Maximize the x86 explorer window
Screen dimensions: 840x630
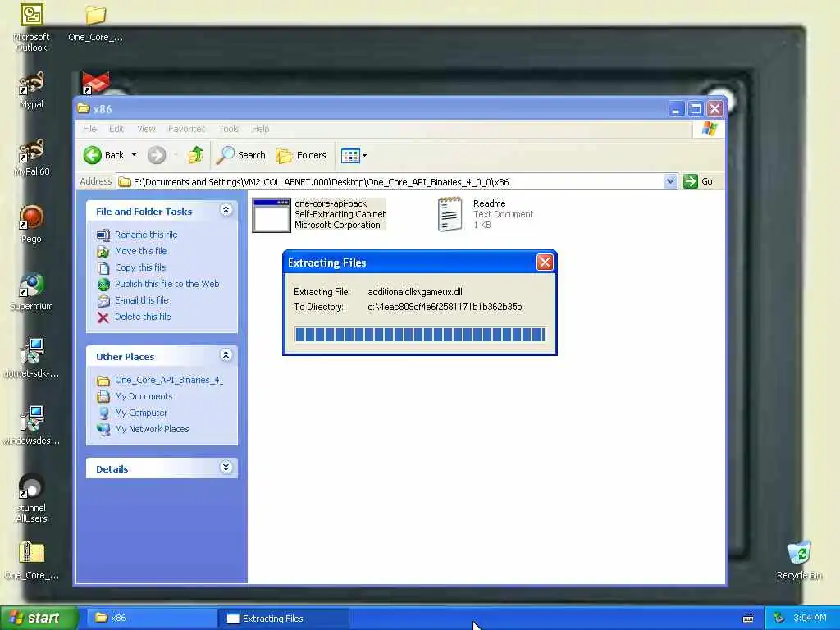tap(696, 109)
